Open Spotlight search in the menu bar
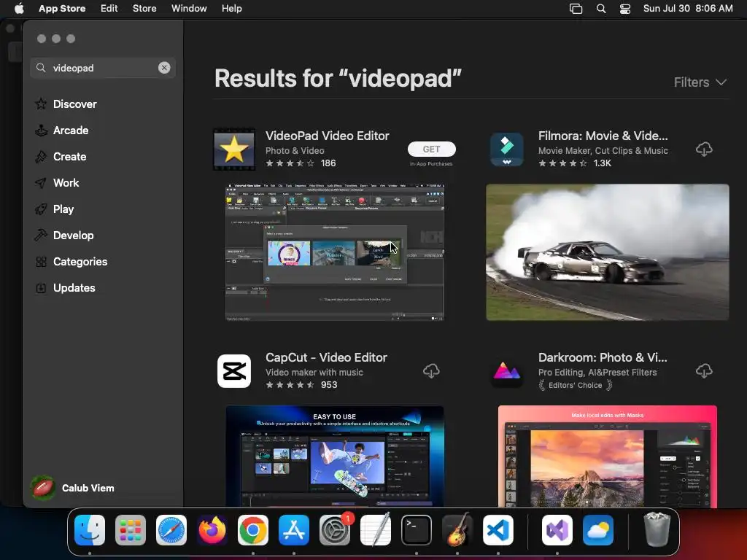 (x=601, y=9)
